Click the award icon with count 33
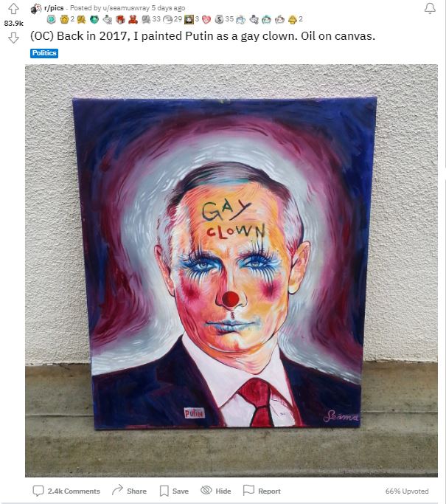The width and height of the screenshot is (446, 504). pyautogui.click(x=146, y=20)
